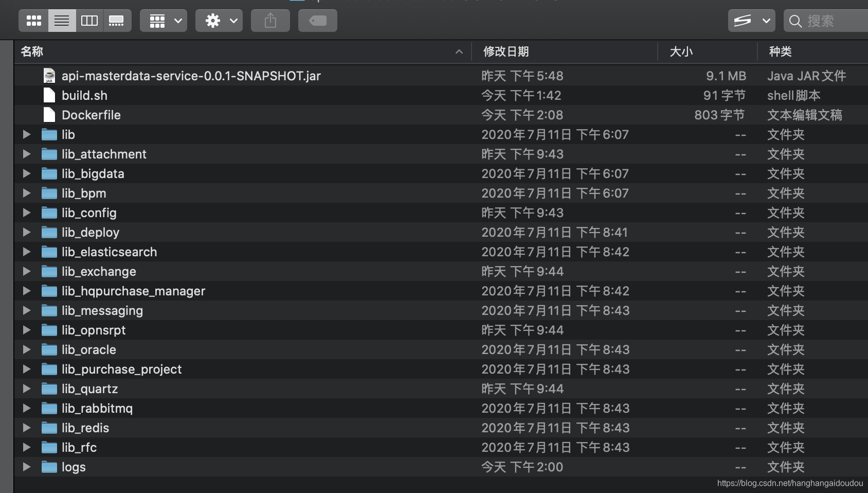
Task: Click the lib_elasticsearch folder icon
Action: pos(49,252)
